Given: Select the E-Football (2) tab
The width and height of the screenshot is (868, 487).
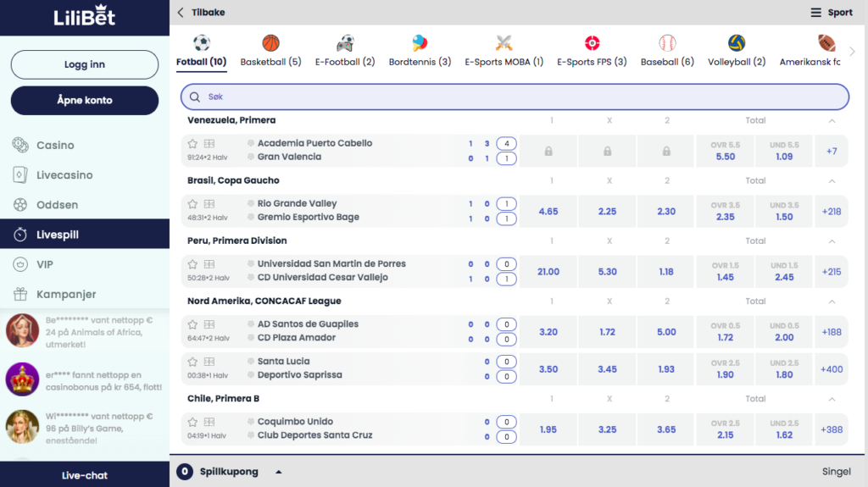Looking at the screenshot, I should tap(345, 51).
